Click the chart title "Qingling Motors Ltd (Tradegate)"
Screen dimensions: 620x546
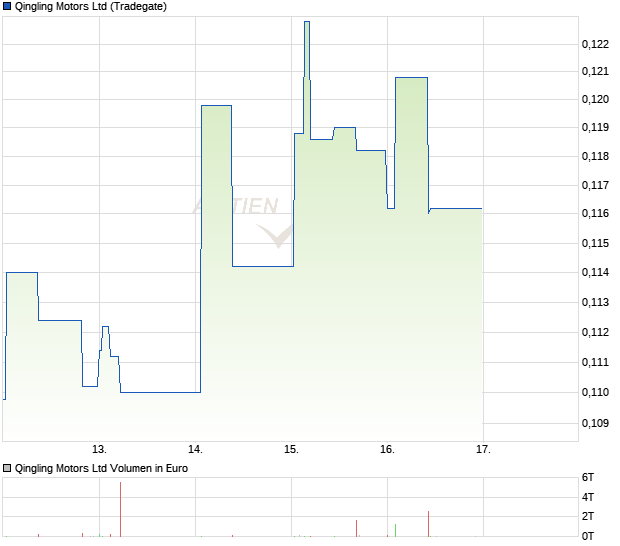(91, 7)
